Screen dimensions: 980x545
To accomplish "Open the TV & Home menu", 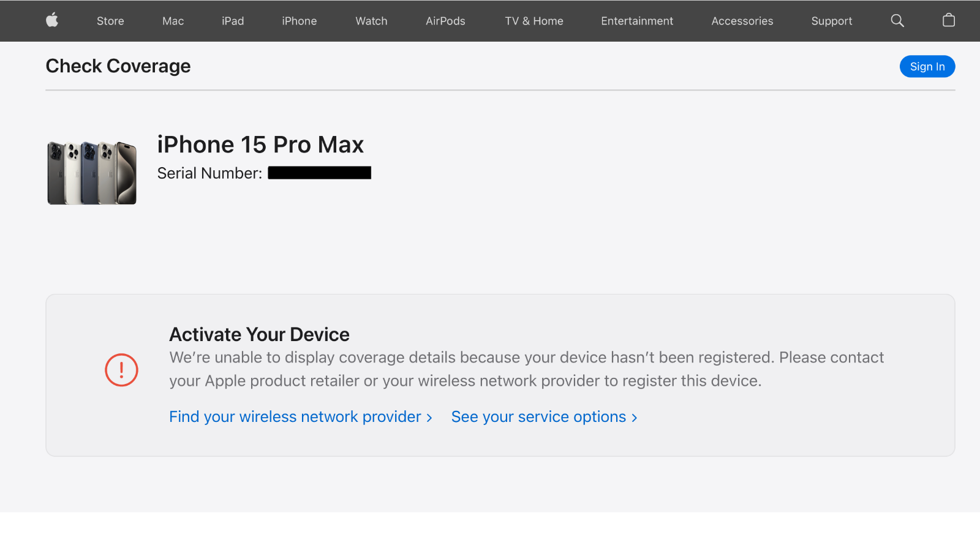I will (534, 21).
